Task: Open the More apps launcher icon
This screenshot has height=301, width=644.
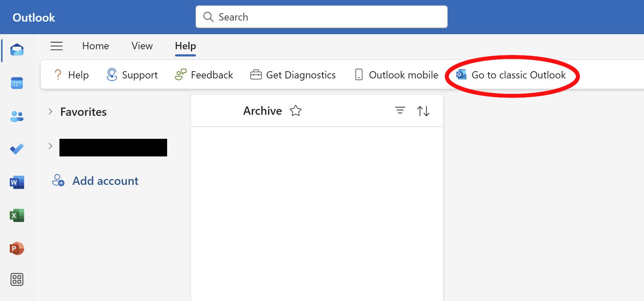Action: [x=17, y=280]
